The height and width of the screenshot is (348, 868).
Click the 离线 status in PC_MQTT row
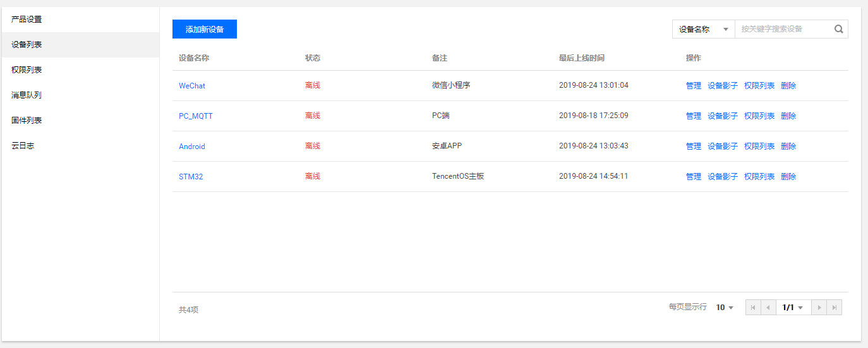[x=313, y=116]
